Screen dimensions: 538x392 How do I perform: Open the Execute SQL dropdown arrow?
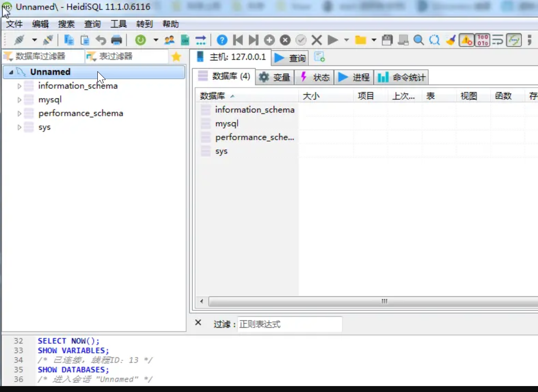pos(346,40)
